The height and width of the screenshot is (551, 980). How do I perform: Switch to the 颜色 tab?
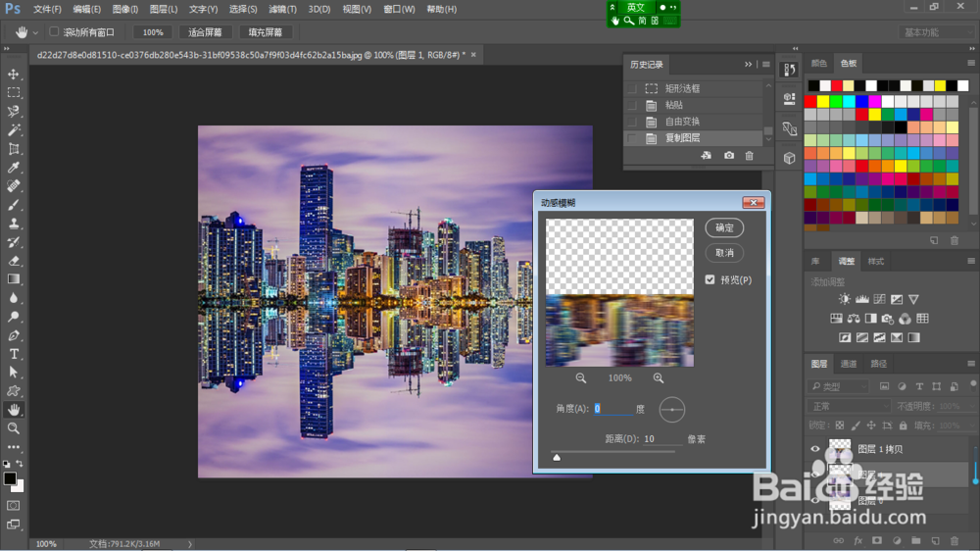(818, 63)
